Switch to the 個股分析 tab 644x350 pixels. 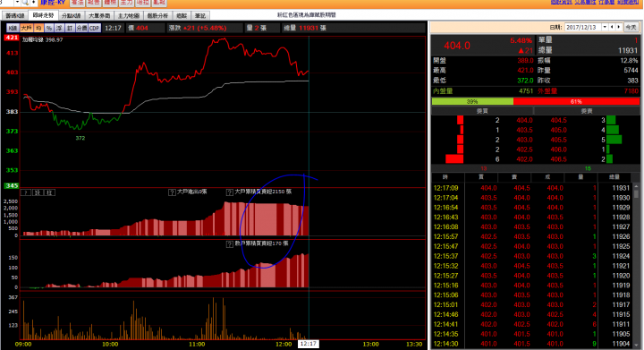pyautogui.click(x=157, y=15)
